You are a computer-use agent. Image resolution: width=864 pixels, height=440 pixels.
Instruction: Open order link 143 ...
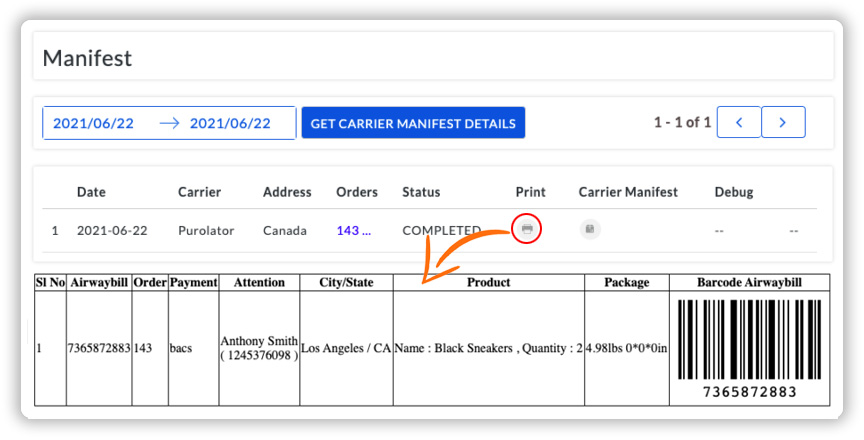coord(354,230)
